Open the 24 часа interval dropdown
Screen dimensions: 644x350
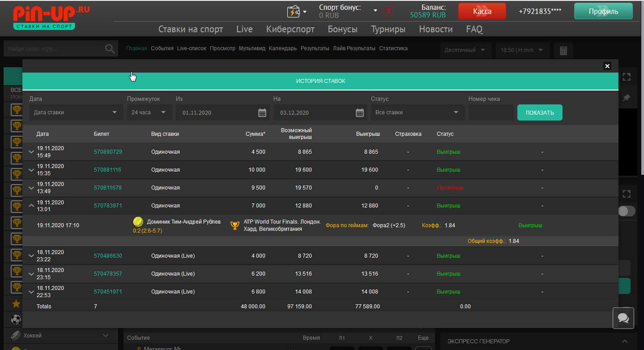[x=149, y=112]
